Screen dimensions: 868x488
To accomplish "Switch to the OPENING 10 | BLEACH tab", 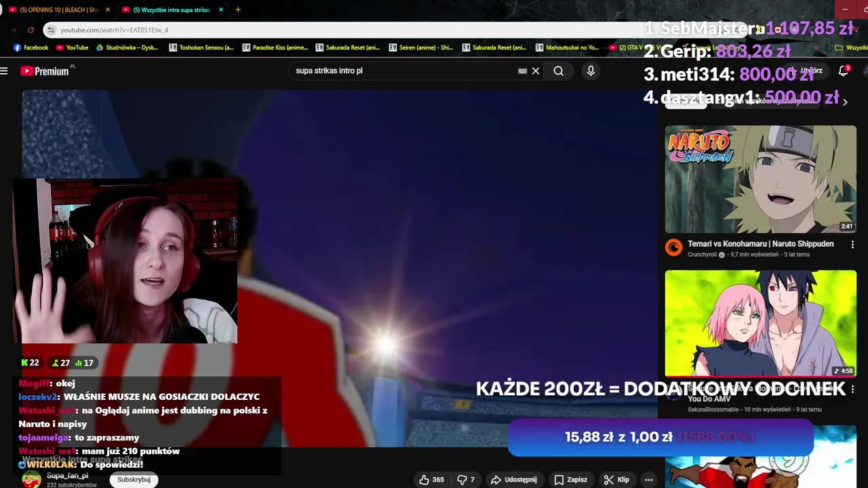I will point(59,9).
